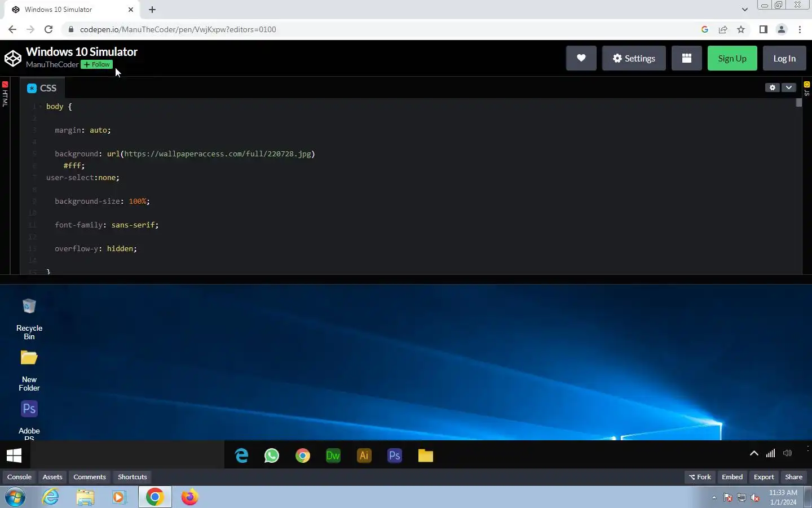Image resolution: width=812 pixels, height=508 pixels.
Task: Close the Windows 10 Simulator tab
Action: click(131, 10)
